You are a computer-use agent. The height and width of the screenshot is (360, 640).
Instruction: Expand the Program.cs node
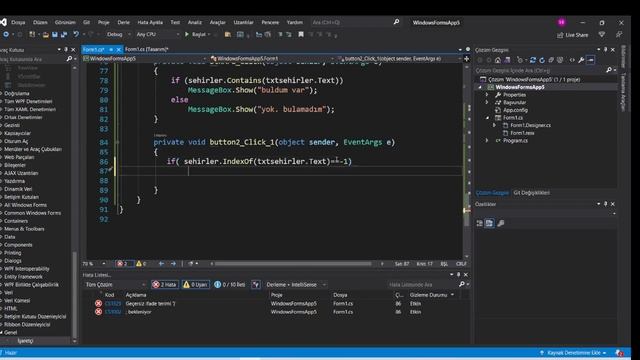(487, 140)
